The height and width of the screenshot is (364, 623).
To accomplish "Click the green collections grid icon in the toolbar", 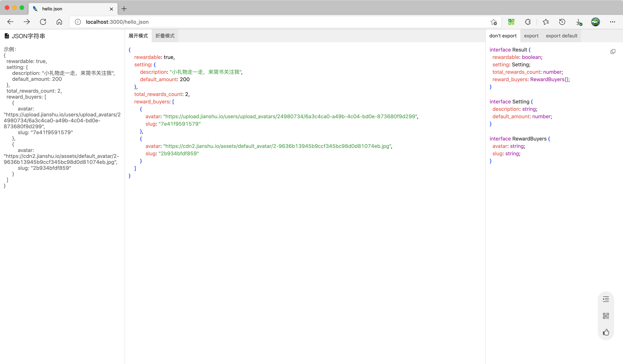I will pyautogui.click(x=511, y=22).
